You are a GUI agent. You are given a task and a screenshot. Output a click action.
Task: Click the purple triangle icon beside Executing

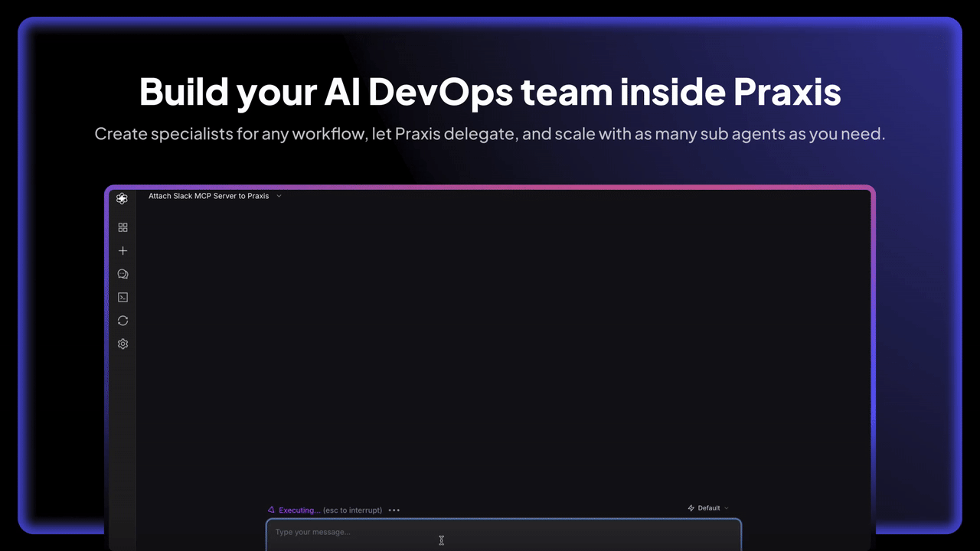click(271, 510)
